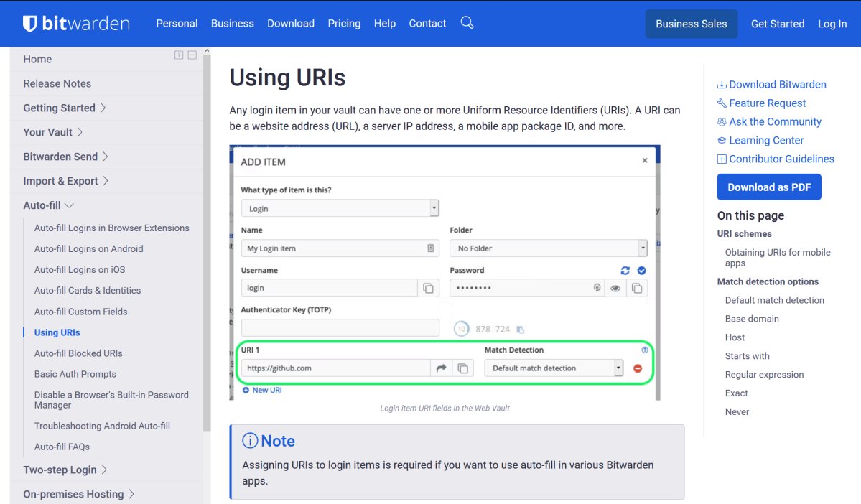Copy the username with copy icon
This screenshot has height=504, width=861.
(x=428, y=288)
